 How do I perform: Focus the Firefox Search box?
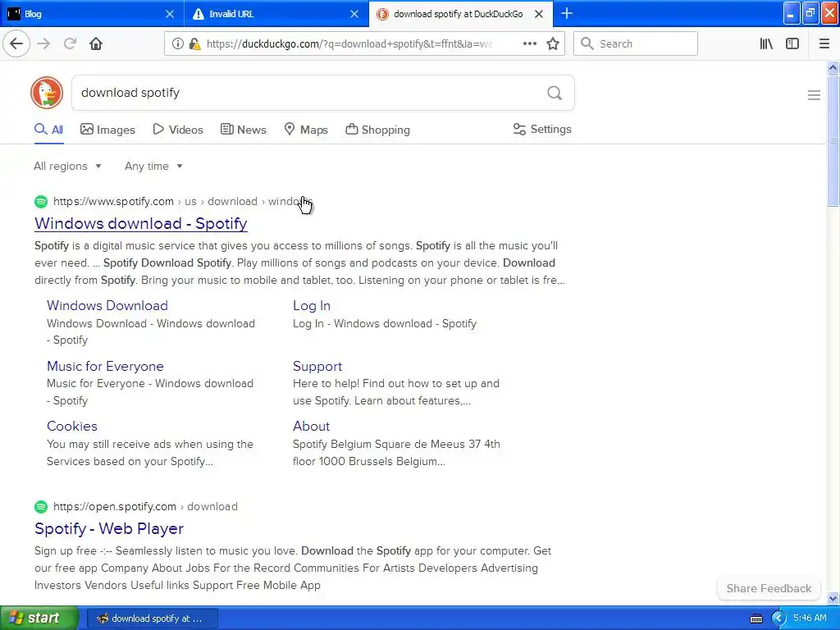[x=636, y=44]
